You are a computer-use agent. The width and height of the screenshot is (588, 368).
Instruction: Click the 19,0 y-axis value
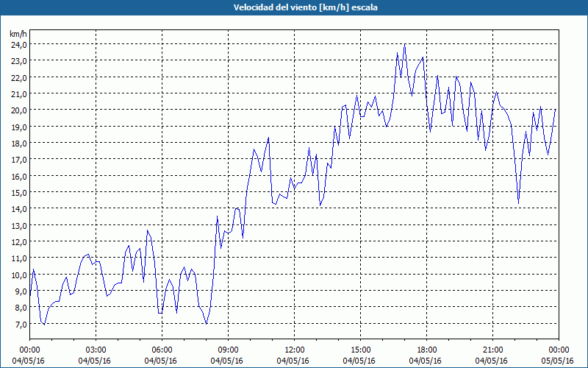point(19,127)
